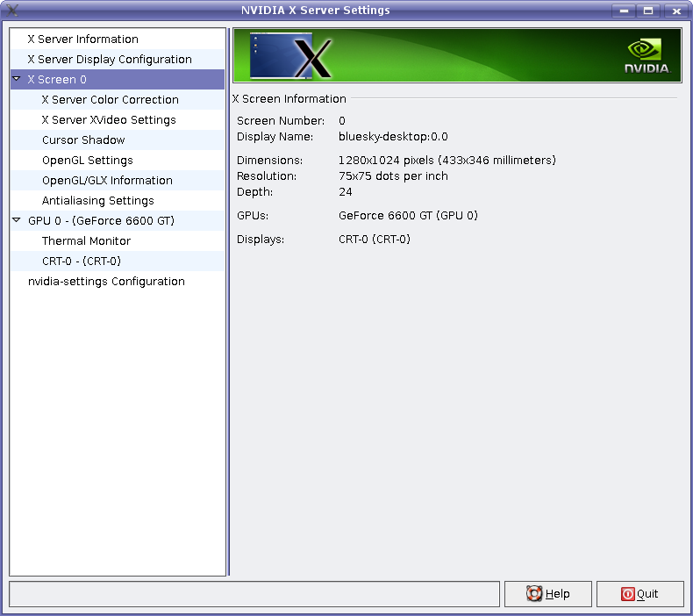Click the Depth value 24
Image resolution: width=693 pixels, height=616 pixels.
click(345, 192)
